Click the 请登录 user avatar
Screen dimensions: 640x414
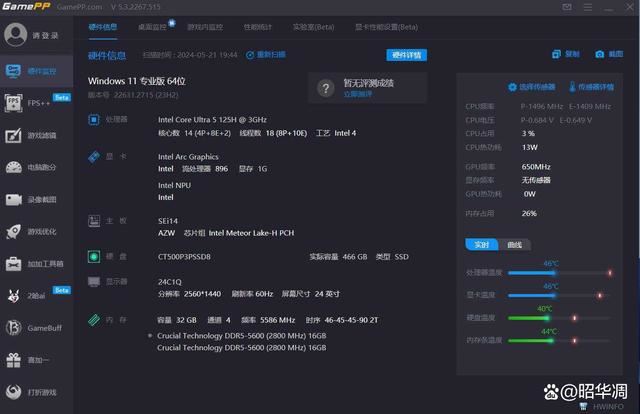click(x=16, y=35)
